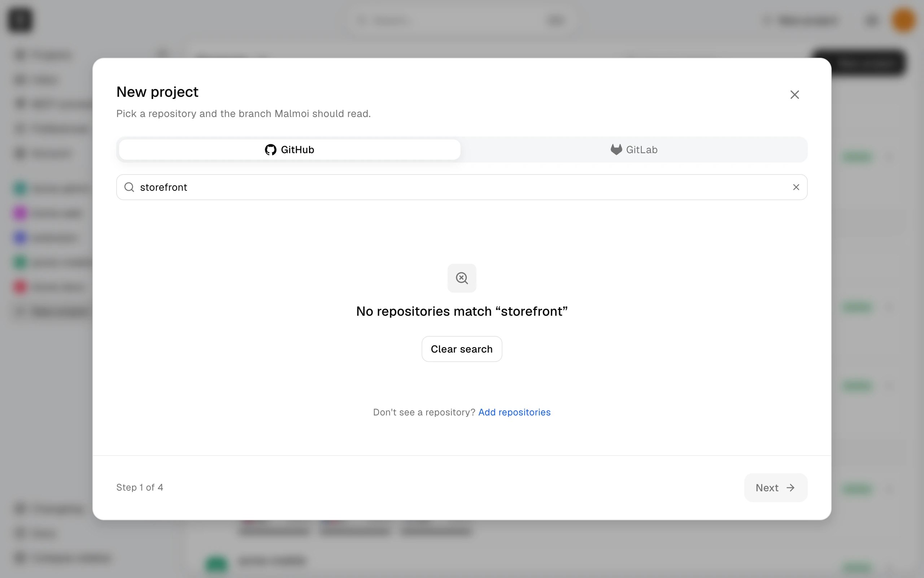Click the GitHub octocat icon
The height and width of the screenshot is (578, 924).
(271, 150)
